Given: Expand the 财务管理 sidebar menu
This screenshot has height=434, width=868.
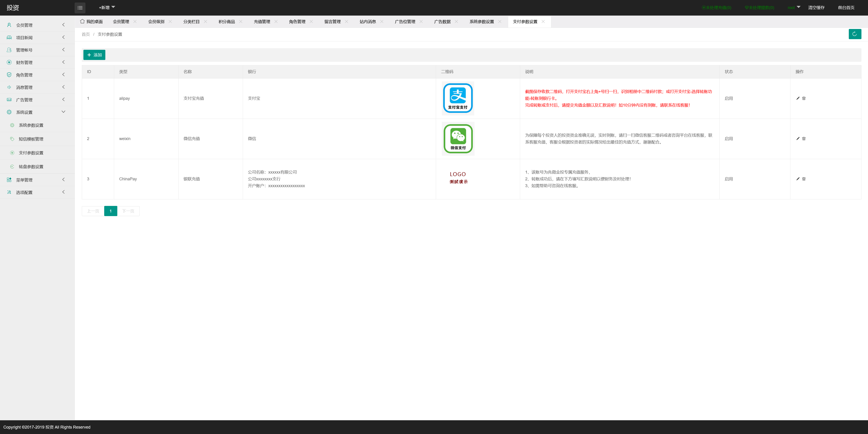Looking at the screenshot, I should 37,62.
